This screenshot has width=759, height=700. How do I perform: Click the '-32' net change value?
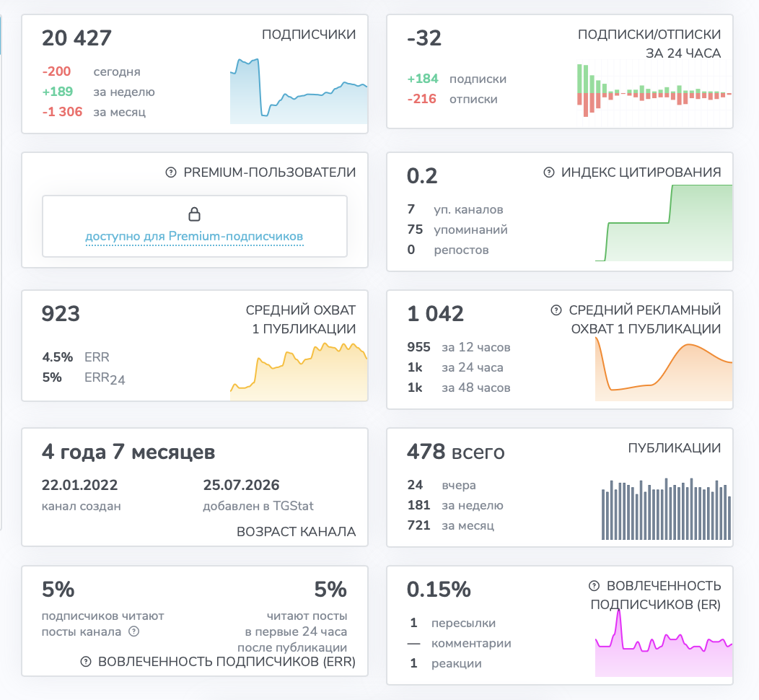424,38
